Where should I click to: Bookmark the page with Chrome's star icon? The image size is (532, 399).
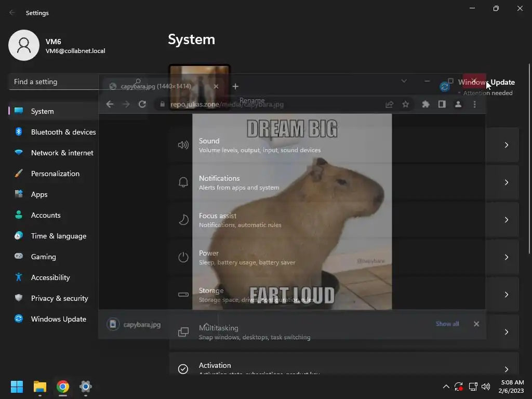[x=405, y=104]
